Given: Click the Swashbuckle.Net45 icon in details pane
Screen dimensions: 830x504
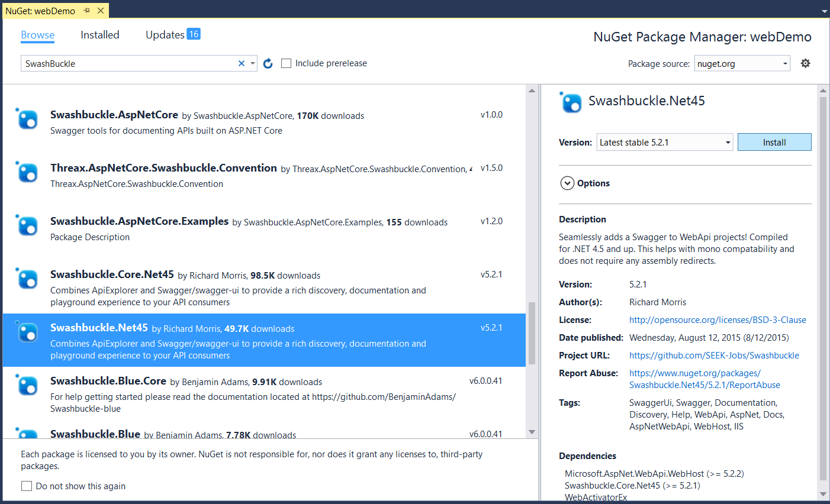Looking at the screenshot, I should 571,102.
